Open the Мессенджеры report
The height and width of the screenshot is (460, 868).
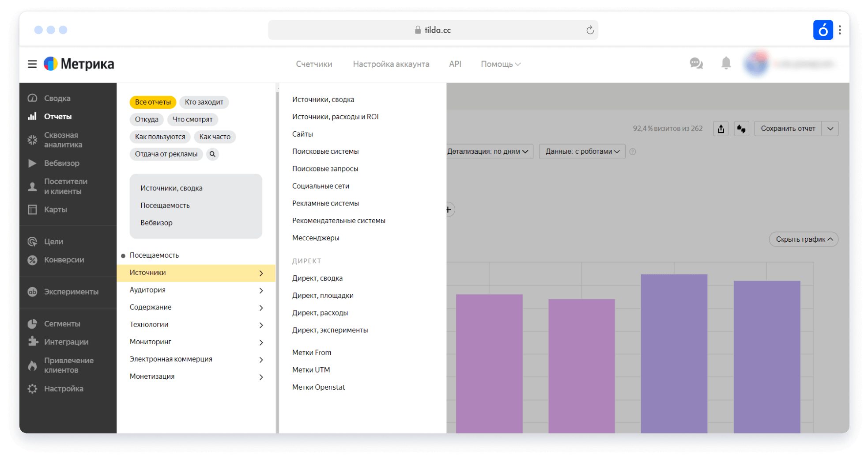click(316, 238)
